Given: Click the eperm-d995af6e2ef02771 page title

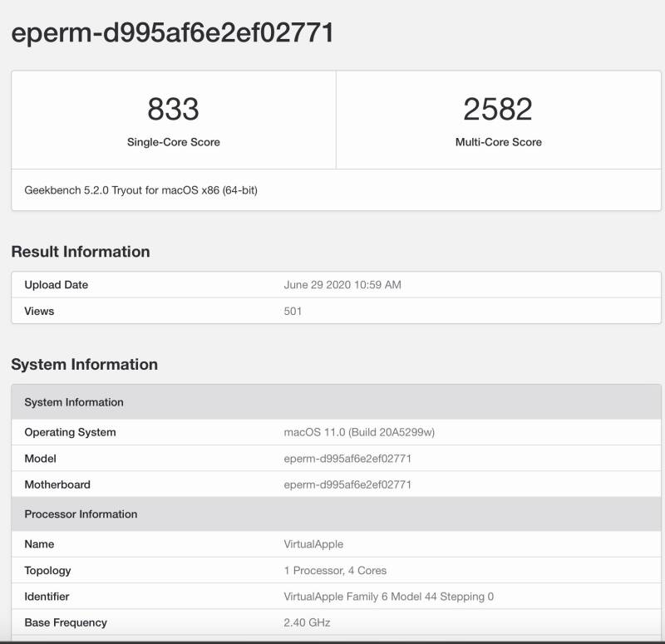Looking at the screenshot, I should click(173, 33).
